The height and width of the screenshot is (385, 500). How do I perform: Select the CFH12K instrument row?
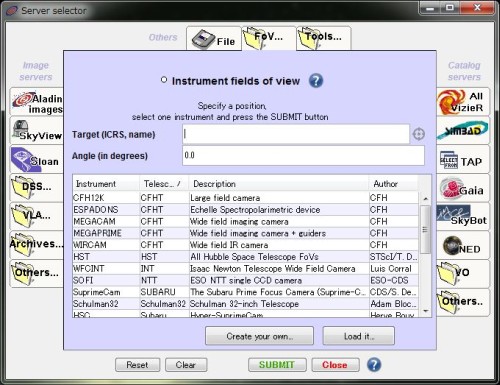click(245, 198)
